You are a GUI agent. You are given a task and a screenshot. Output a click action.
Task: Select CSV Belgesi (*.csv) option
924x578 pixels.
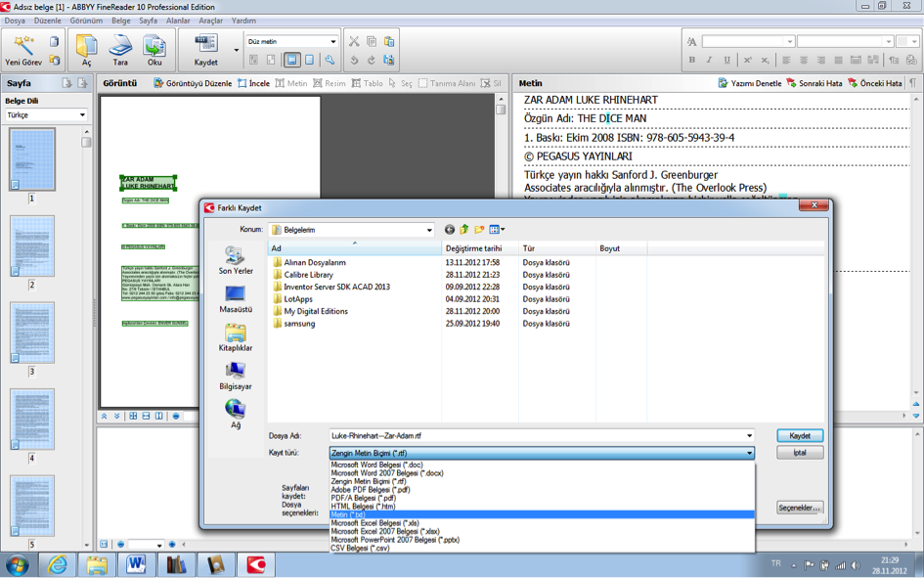point(542,548)
